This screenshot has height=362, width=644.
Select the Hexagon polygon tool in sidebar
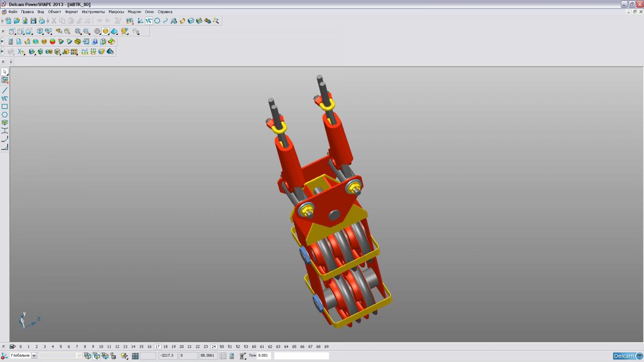point(5,114)
